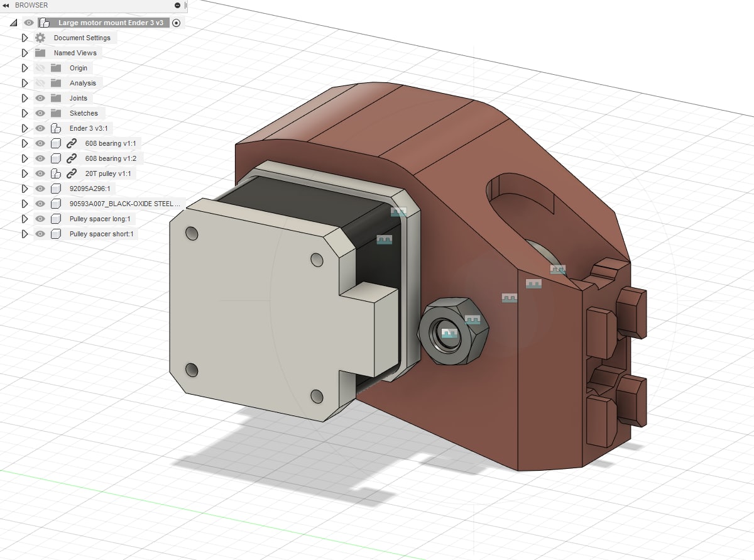Viewport: 754px width, 560px height.
Task: Show the hidden Origin folder
Action: pos(40,68)
